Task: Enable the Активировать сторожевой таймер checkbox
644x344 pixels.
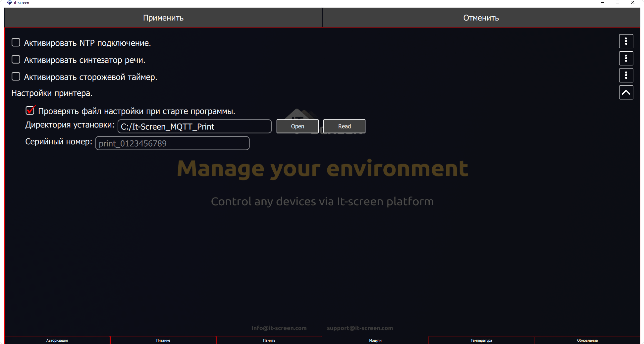Action: (x=16, y=76)
